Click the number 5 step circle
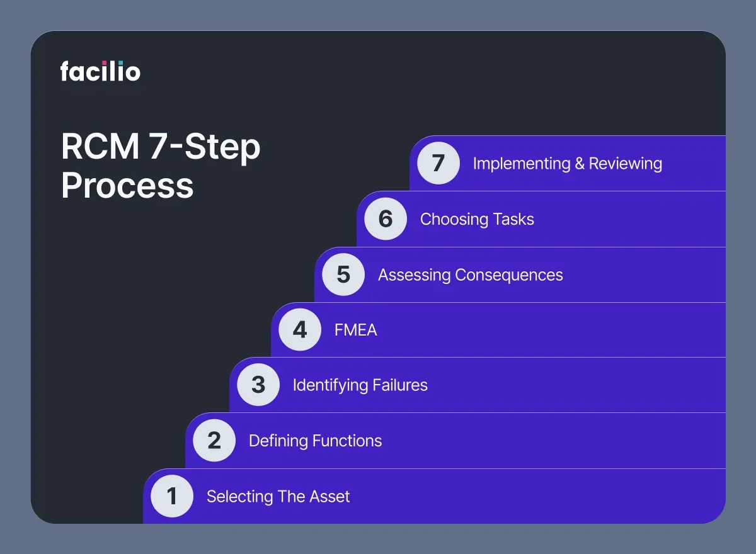The width and height of the screenshot is (756, 554). tap(343, 274)
